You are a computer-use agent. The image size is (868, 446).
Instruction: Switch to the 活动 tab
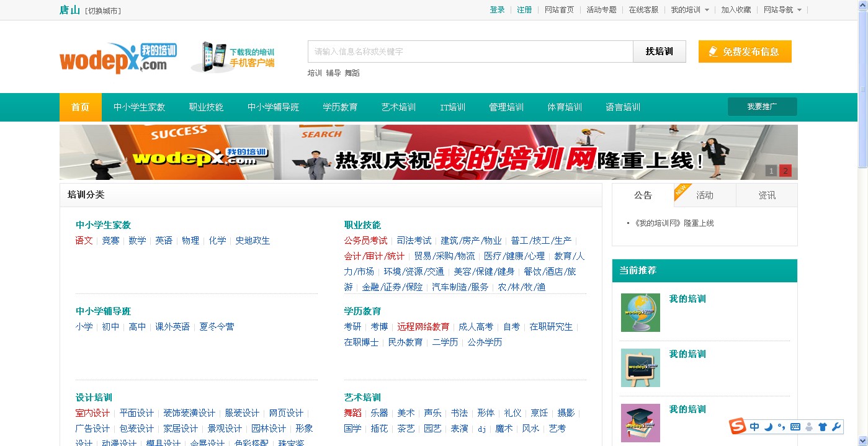click(705, 195)
